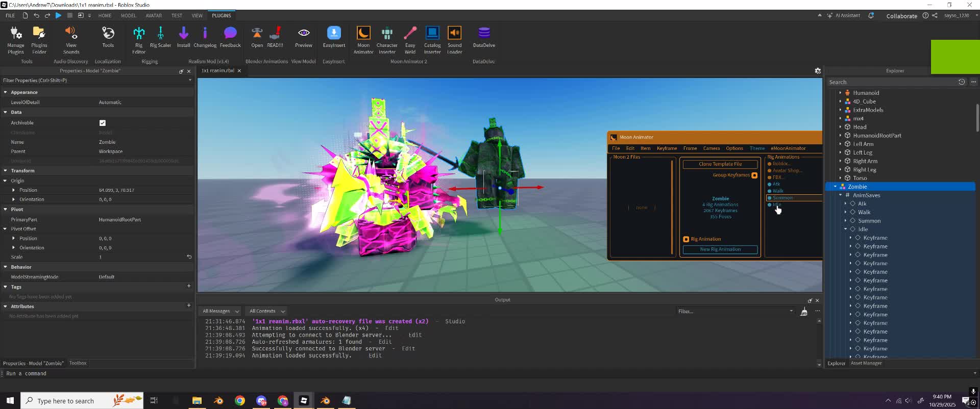
Task: Collapse the Idle animation in Explorer
Action: [846, 229]
